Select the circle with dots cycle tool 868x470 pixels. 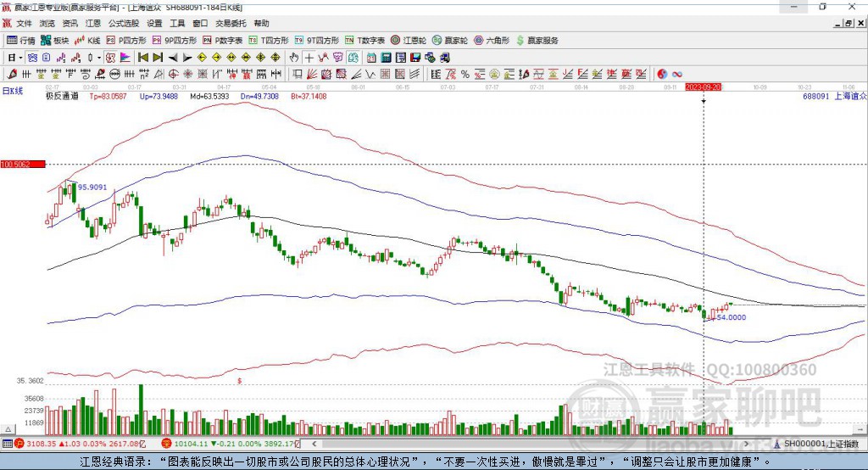(114, 74)
